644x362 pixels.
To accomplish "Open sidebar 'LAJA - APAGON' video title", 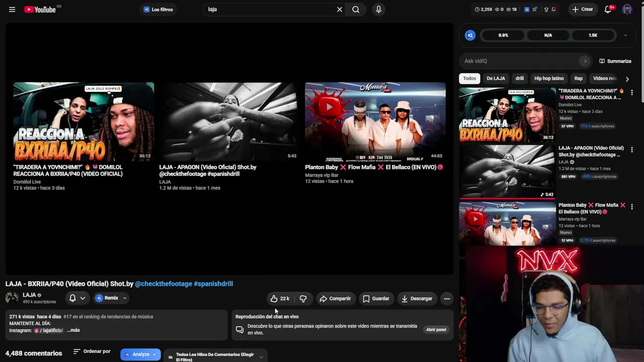I will (591, 151).
